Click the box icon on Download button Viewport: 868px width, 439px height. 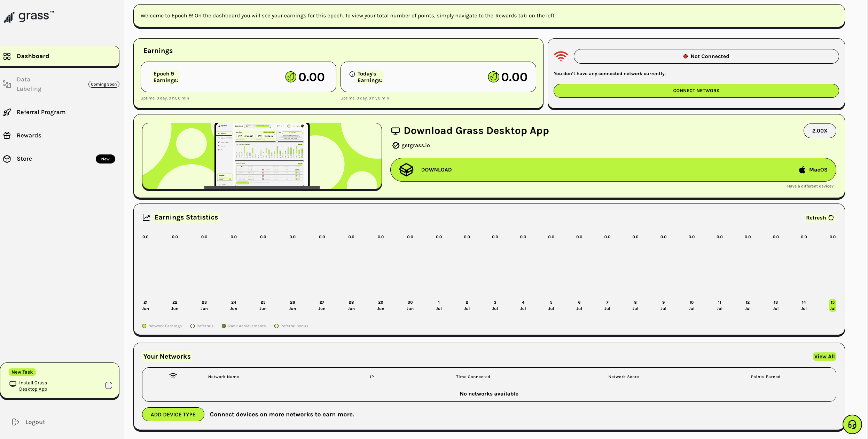click(x=406, y=170)
